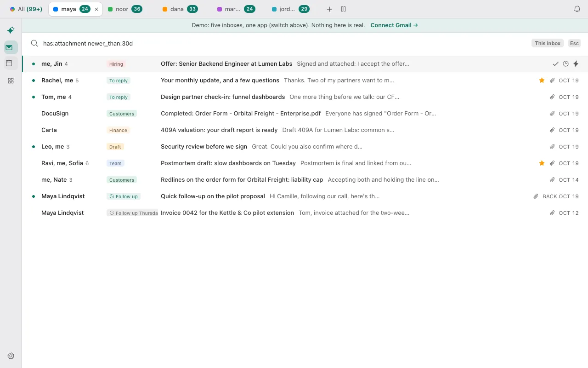Click paperclip on the DocuSign email

coord(553,114)
